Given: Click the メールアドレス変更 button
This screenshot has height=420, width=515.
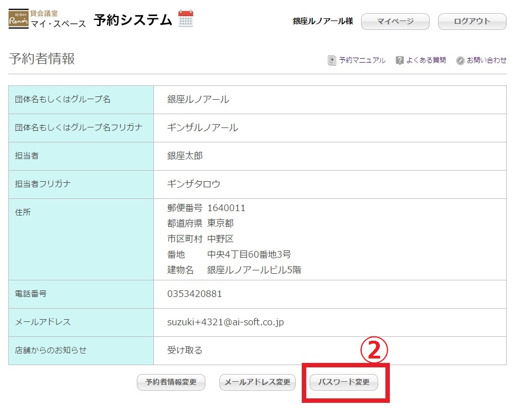Looking at the screenshot, I should coord(257,382).
